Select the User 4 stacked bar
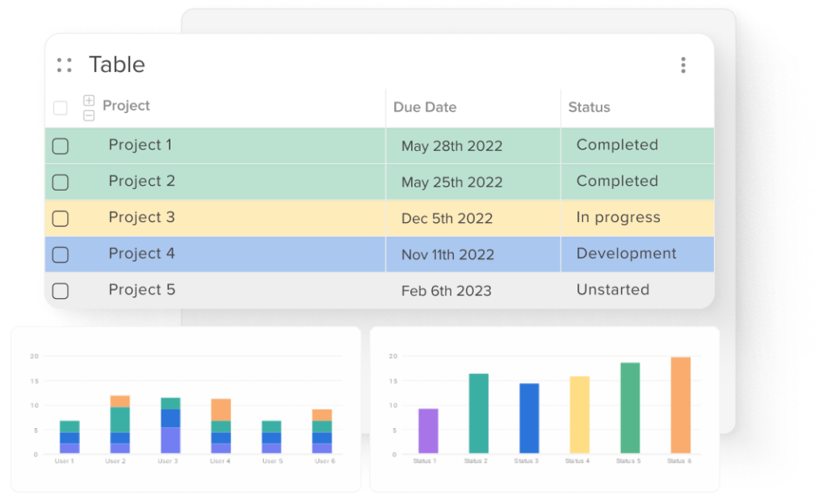827x504 pixels. [x=221, y=426]
